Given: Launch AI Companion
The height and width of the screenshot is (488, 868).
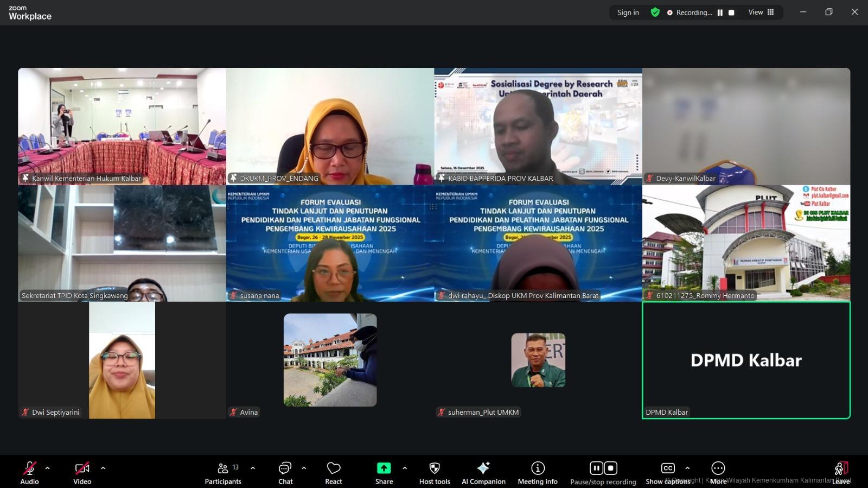Looking at the screenshot, I should tap(483, 472).
